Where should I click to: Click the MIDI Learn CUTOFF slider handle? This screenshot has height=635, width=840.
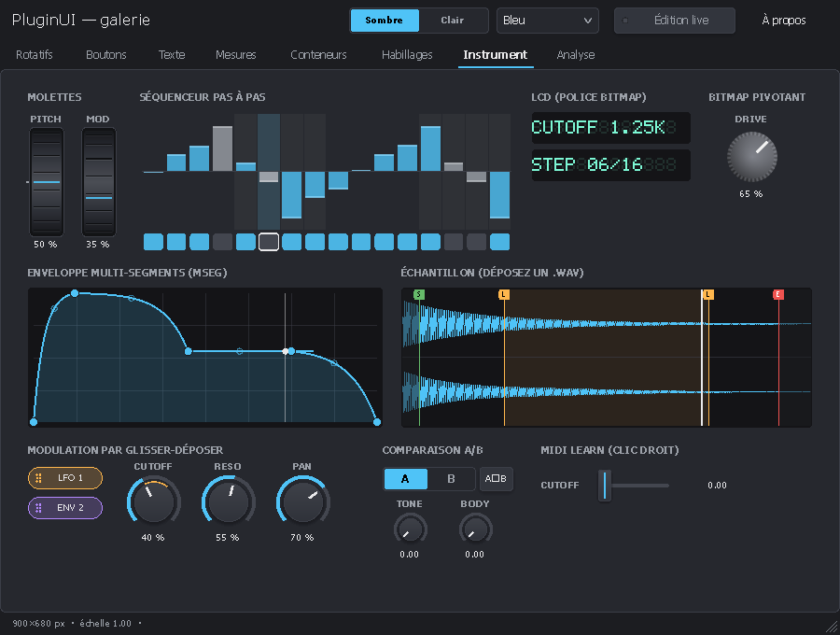point(604,486)
